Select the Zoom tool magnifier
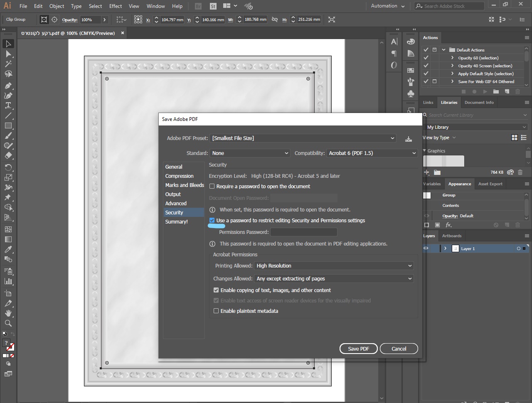This screenshot has width=532, height=403. click(8, 323)
